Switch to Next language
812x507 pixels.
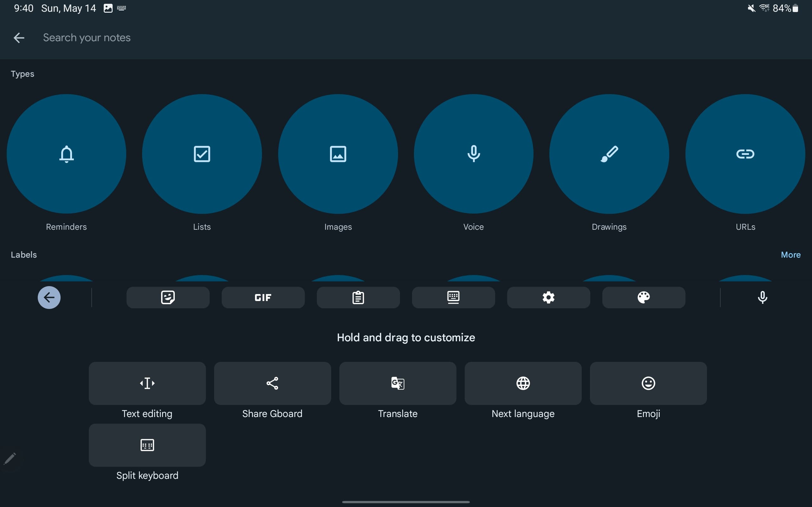click(x=523, y=383)
